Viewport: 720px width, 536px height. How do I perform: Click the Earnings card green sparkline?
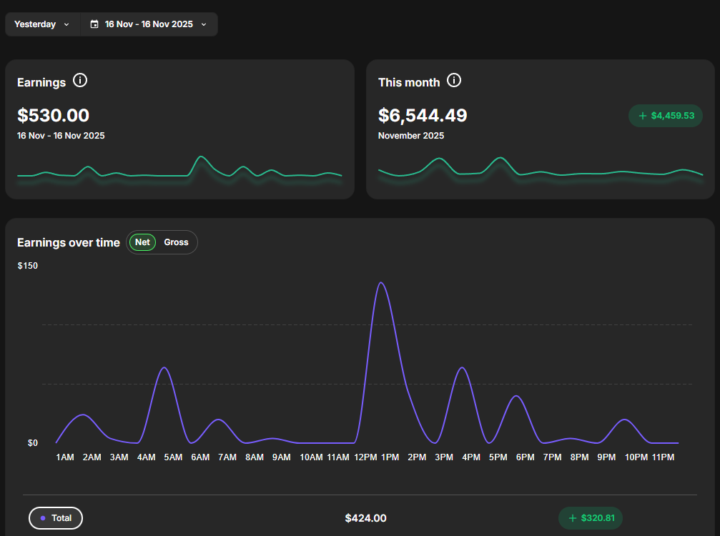[180, 171]
